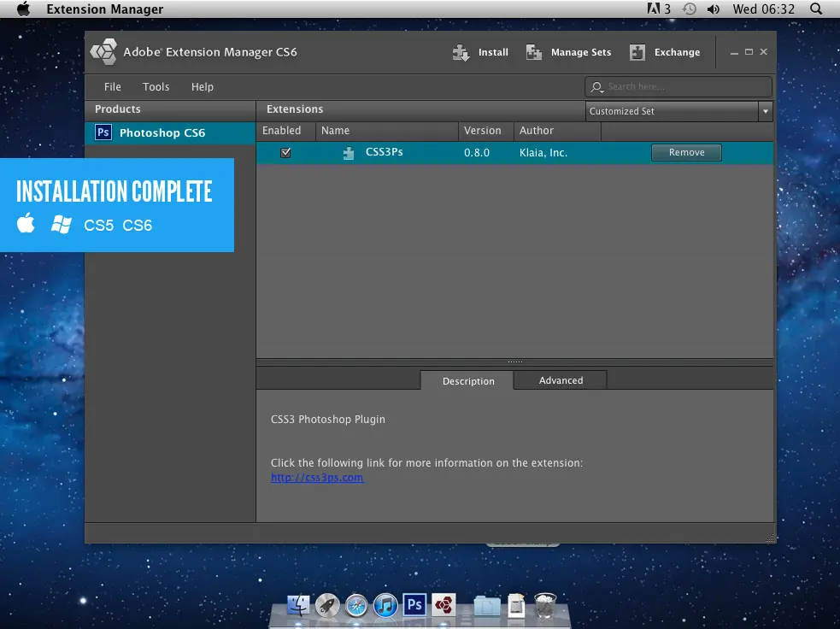Open Adobe Exchange icon
The image size is (840, 629).
coord(637,52)
